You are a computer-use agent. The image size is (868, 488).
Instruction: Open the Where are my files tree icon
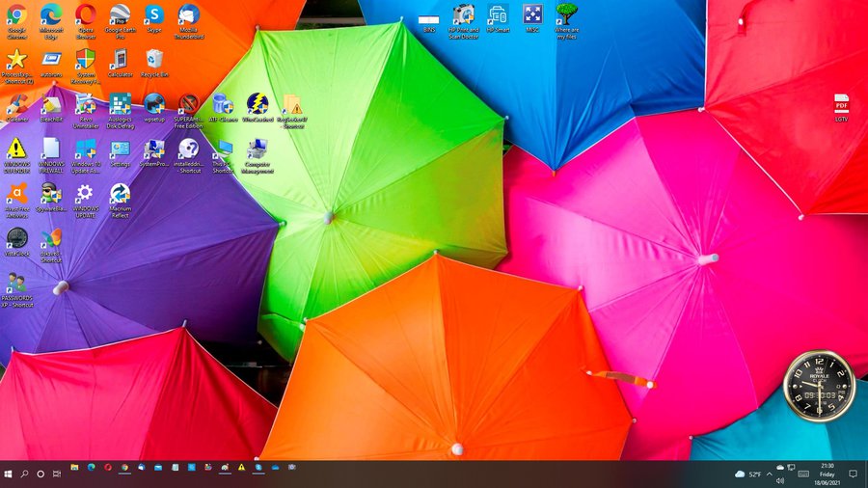point(566,21)
